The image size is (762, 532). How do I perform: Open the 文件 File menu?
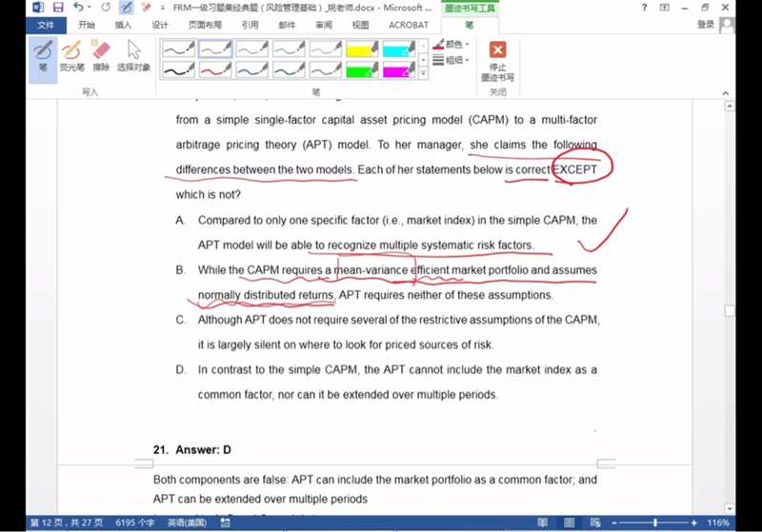[45, 26]
